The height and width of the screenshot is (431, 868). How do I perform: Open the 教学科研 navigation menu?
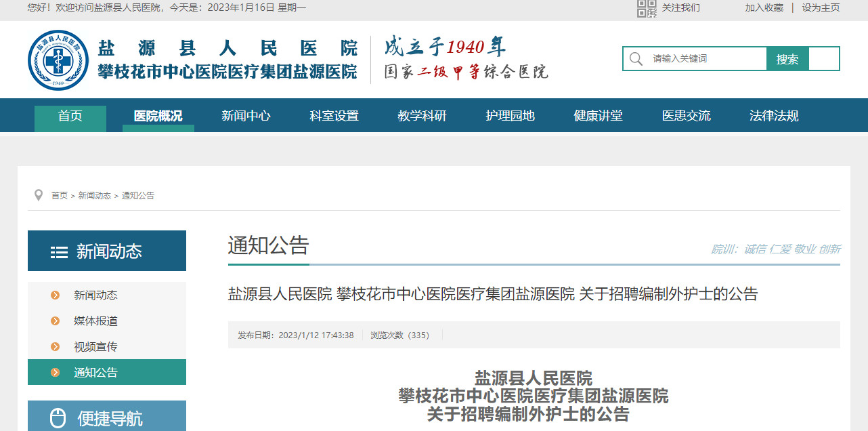pyautogui.click(x=422, y=116)
